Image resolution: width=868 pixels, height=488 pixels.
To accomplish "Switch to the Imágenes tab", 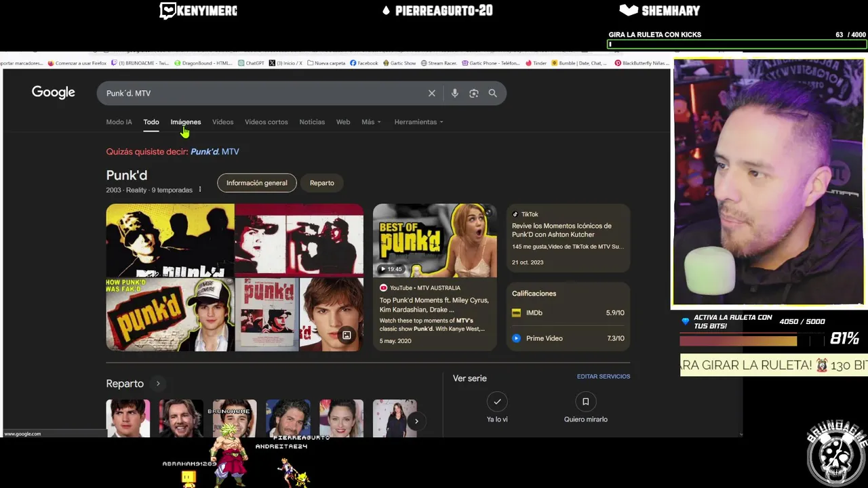I will [x=186, y=122].
